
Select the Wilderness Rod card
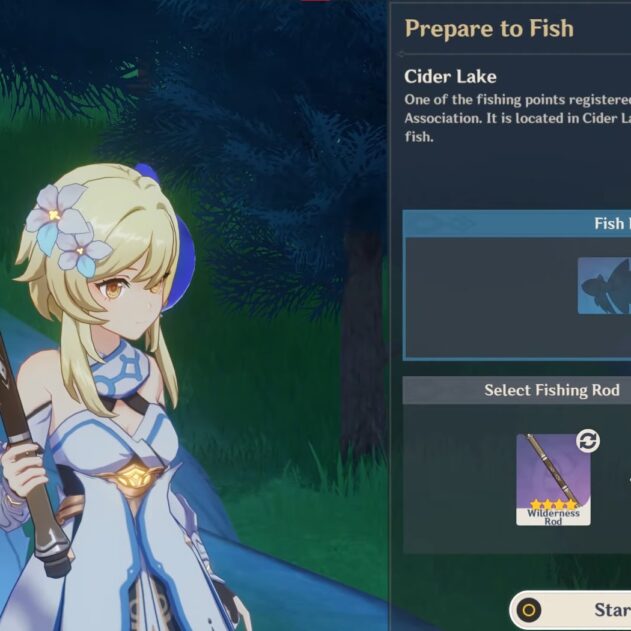coord(553,480)
